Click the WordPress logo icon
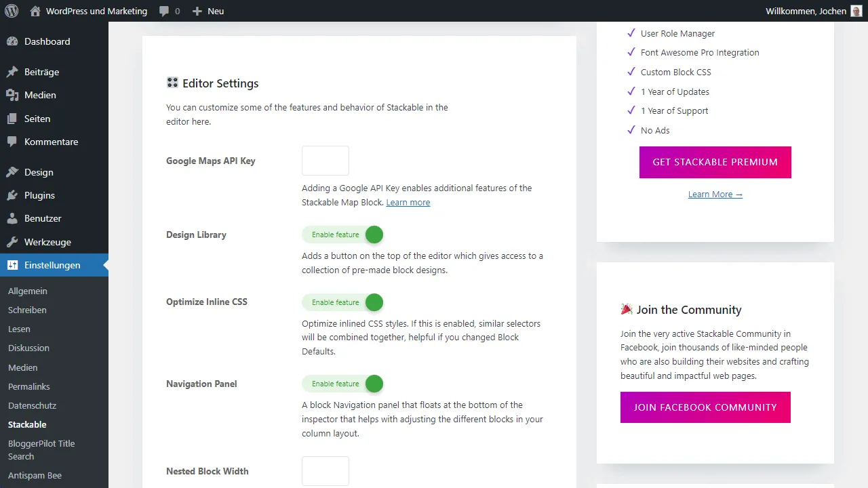Image resolution: width=868 pixels, height=488 pixels. 11,11
